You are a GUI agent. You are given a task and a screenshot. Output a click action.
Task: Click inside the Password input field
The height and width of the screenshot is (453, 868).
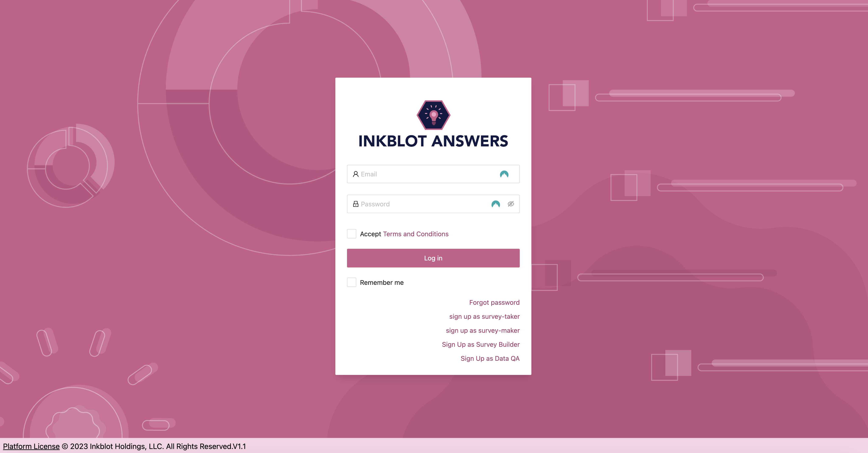click(433, 204)
